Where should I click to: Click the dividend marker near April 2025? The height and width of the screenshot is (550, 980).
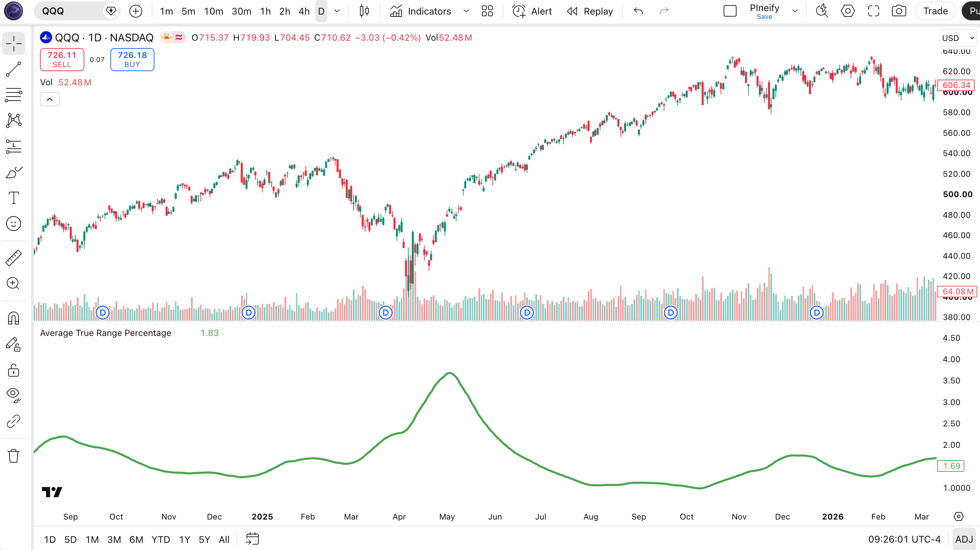[x=385, y=313]
